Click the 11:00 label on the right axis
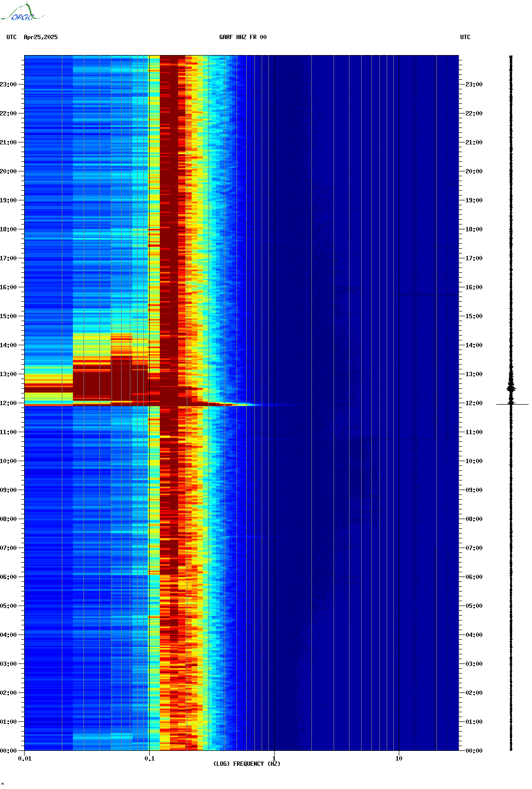The height and width of the screenshot is (789, 532). [474, 432]
